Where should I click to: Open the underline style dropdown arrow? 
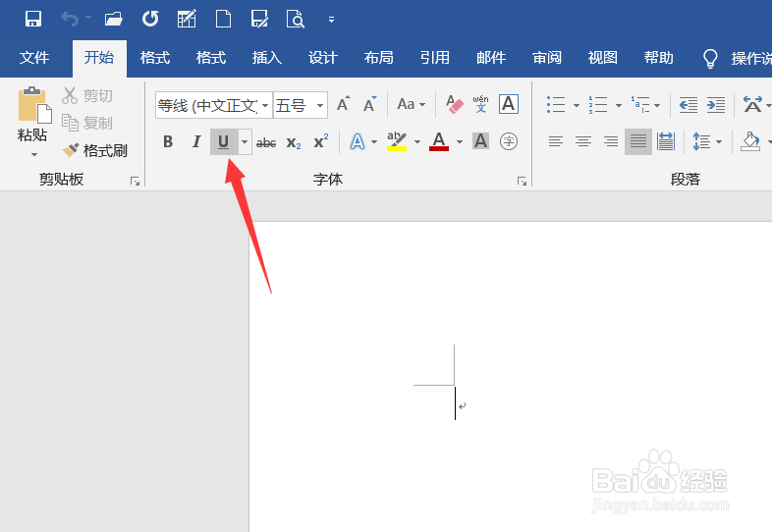click(x=245, y=141)
